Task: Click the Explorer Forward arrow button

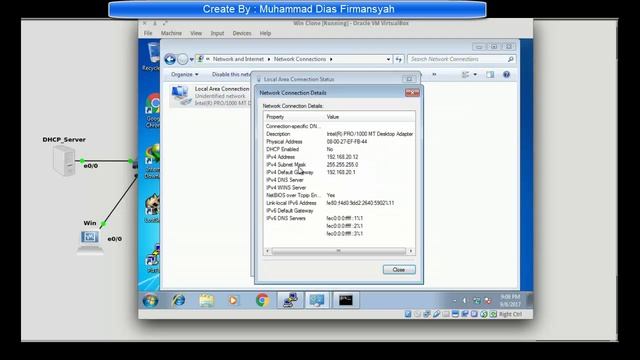Action: (x=182, y=59)
